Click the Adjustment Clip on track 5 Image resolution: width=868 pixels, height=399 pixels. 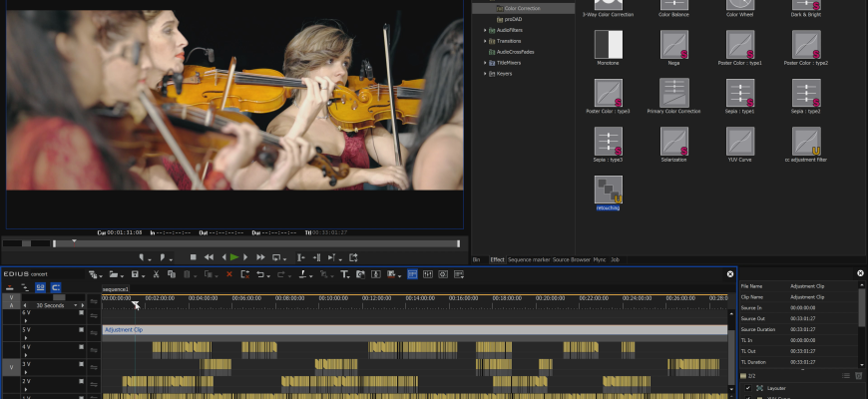414,330
